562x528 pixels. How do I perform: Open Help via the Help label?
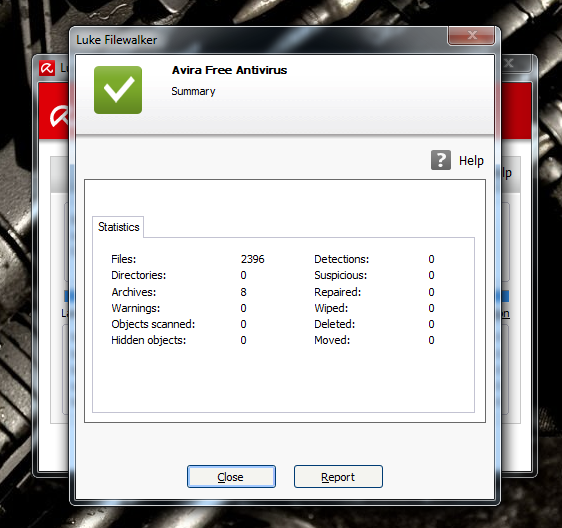[x=471, y=161]
